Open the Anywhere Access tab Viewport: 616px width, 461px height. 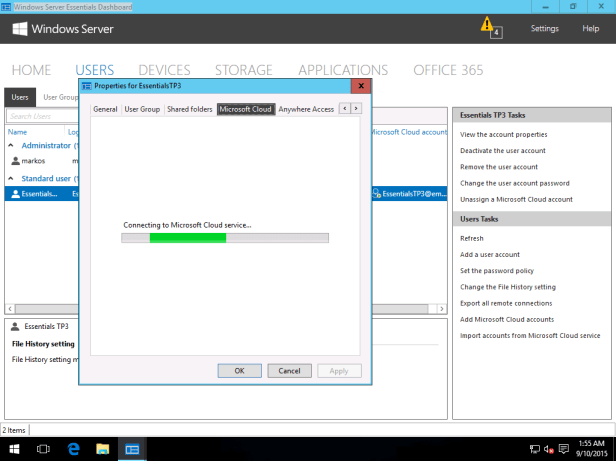click(306, 108)
